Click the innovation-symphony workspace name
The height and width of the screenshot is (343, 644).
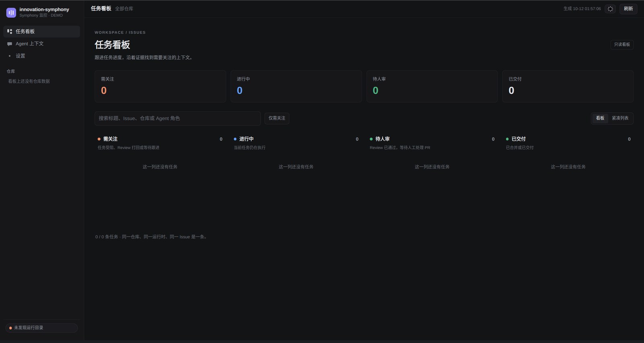point(44,9)
